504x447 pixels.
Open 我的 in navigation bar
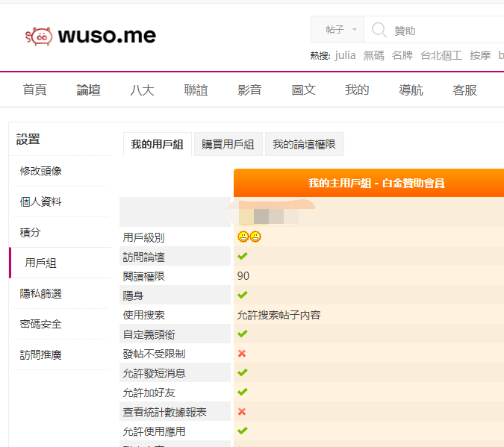coord(357,90)
